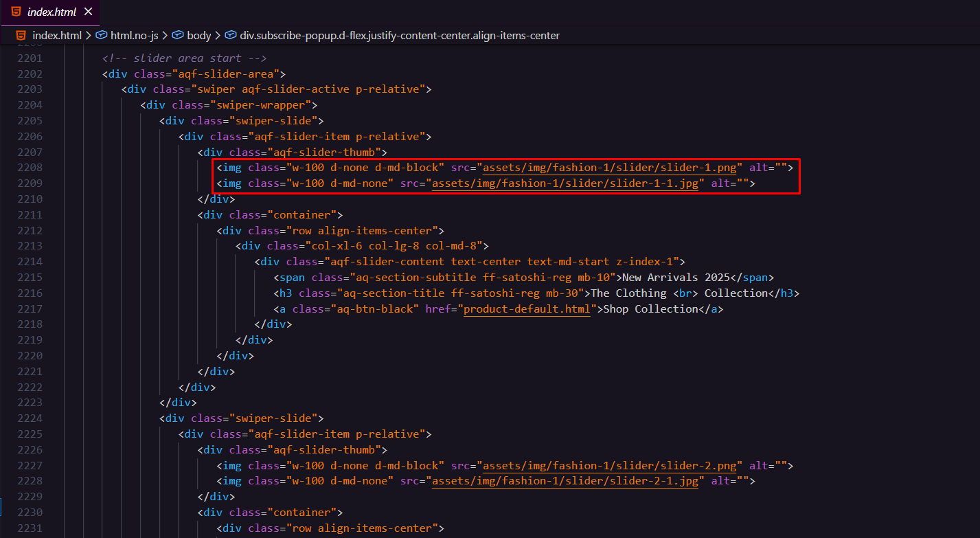The image size is (980, 538).
Task: Click the HTML5 file icon in the breadcrumb bar
Action: coord(21,35)
